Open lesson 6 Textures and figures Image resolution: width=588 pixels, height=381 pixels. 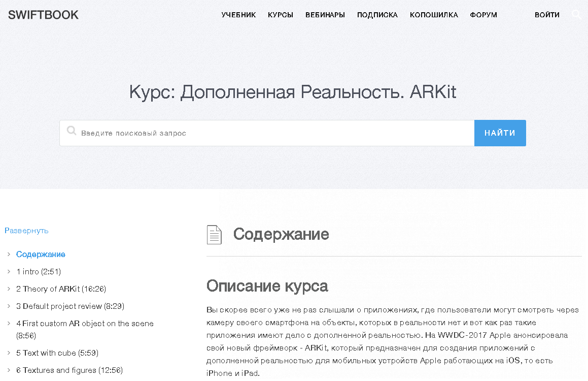click(69, 370)
